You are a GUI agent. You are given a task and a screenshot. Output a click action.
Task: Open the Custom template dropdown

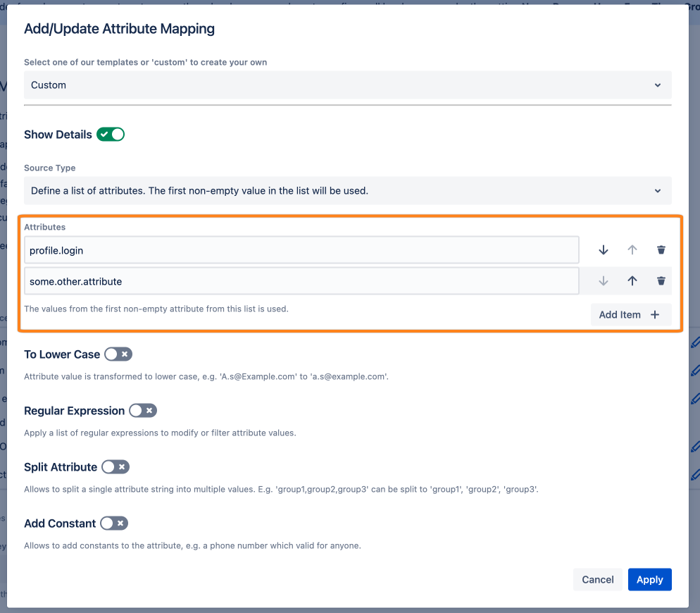coord(348,85)
